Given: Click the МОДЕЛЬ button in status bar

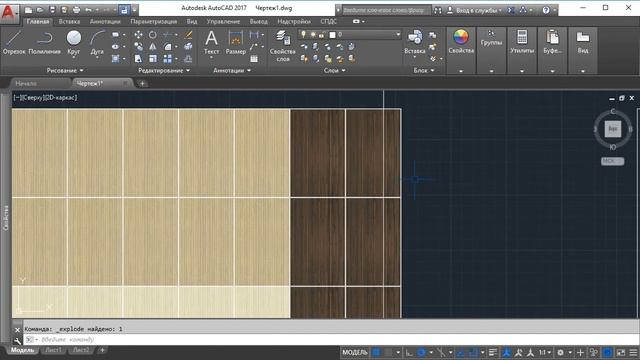Looking at the screenshot, I should tap(355, 352).
